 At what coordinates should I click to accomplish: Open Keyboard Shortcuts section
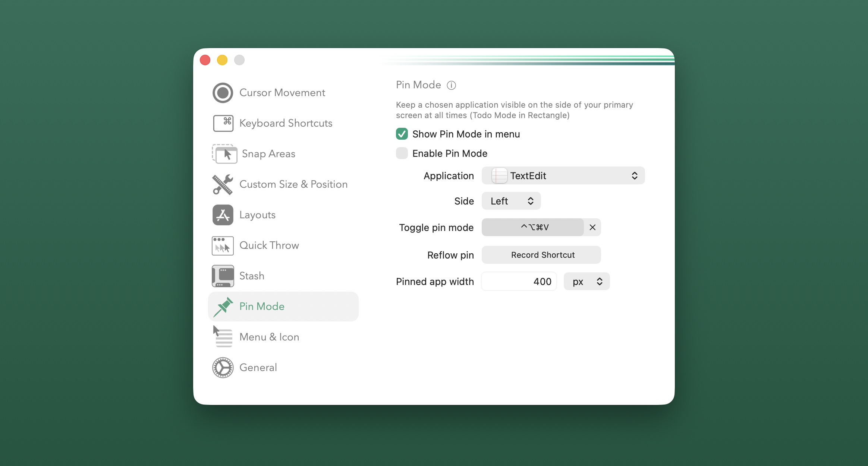286,123
